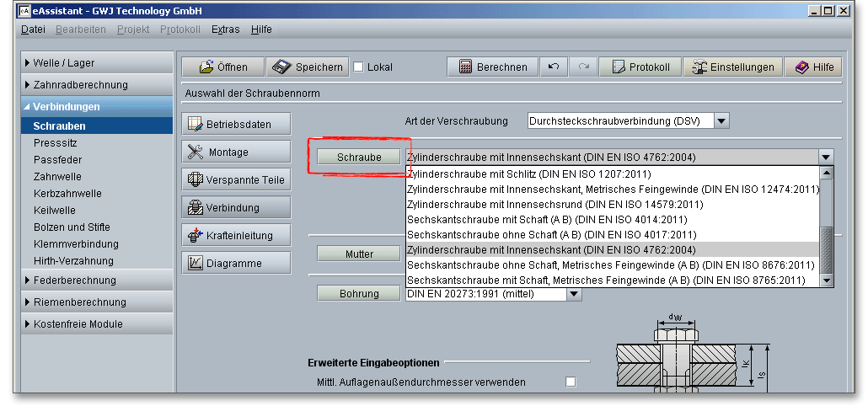Click the screw list scrollbar down arrow
Image resolution: width=868 pixels, height=406 pixels.
[x=826, y=280]
